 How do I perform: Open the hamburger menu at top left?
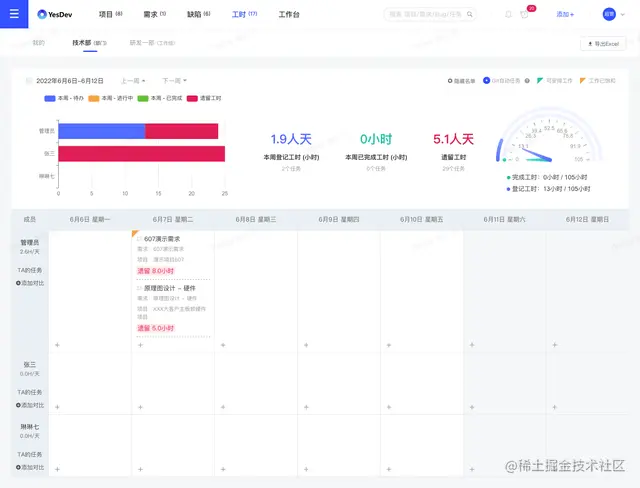(14, 14)
